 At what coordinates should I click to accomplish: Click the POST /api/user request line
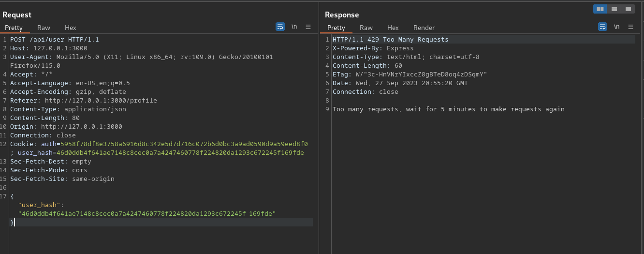click(x=54, y=40)
